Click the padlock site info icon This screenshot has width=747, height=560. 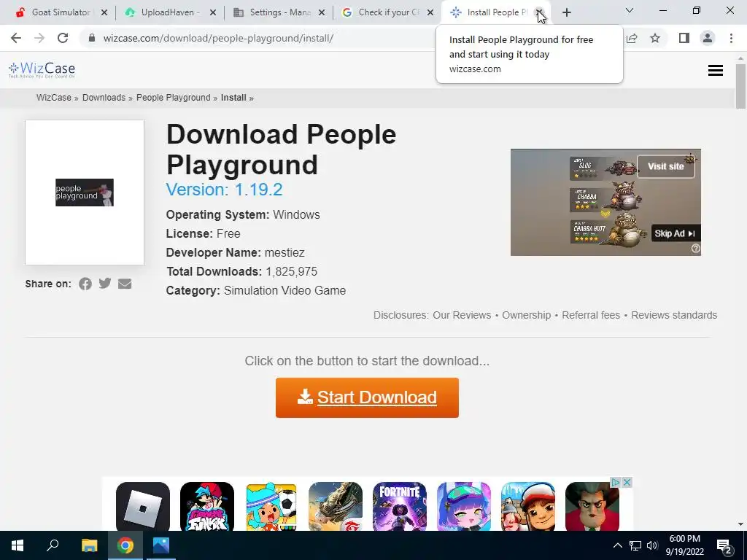[x=92, y=38]
